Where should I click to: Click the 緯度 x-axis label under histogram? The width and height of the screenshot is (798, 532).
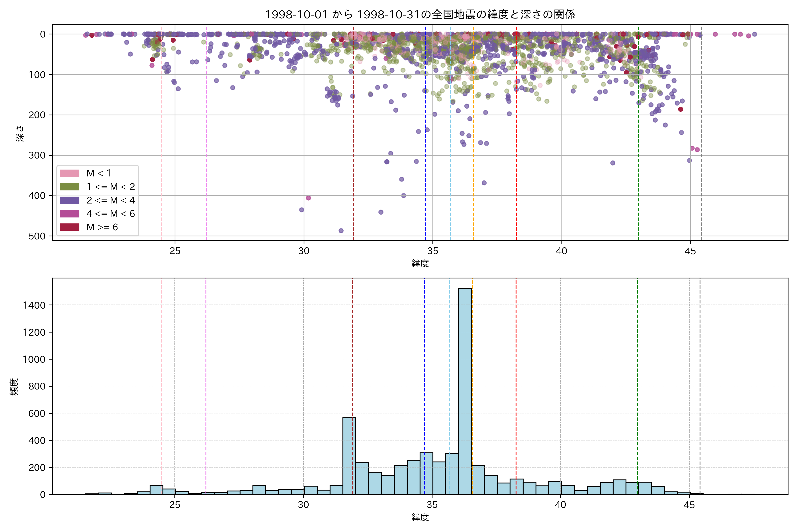point(420,517)
